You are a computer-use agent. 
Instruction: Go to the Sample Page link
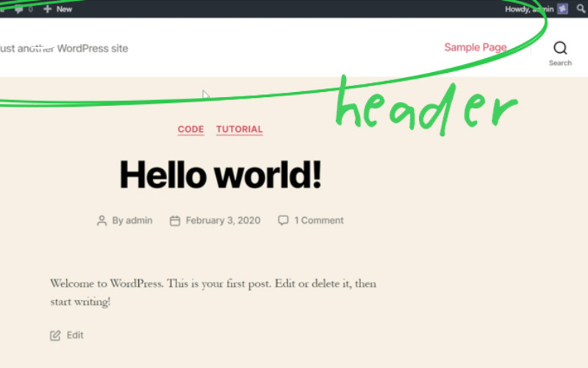point(476,47)
